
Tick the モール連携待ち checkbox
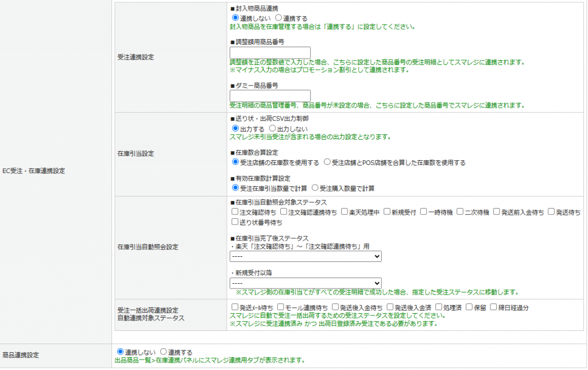pyautogui.click(x=280, y=307)
